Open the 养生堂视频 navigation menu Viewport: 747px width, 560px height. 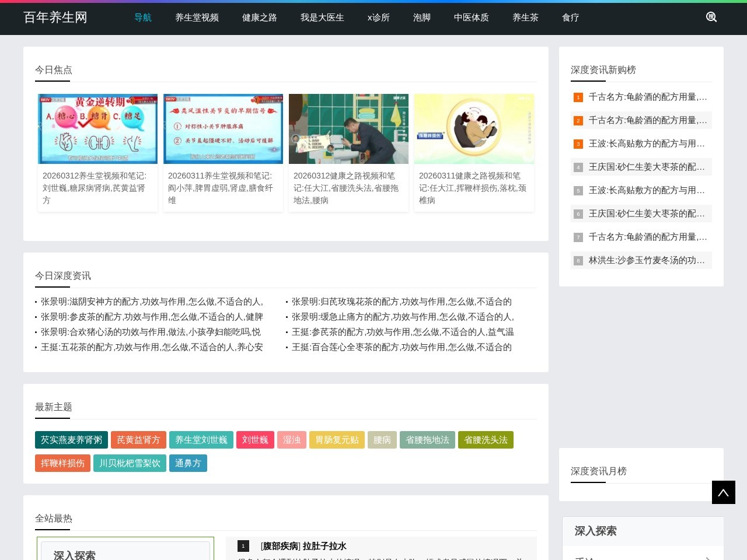197,17
